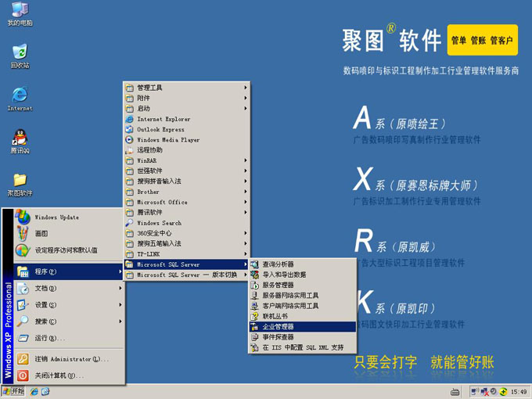Open the Brother program group
This screenshot has height=399, width=532.
click(x=186, y=192)
